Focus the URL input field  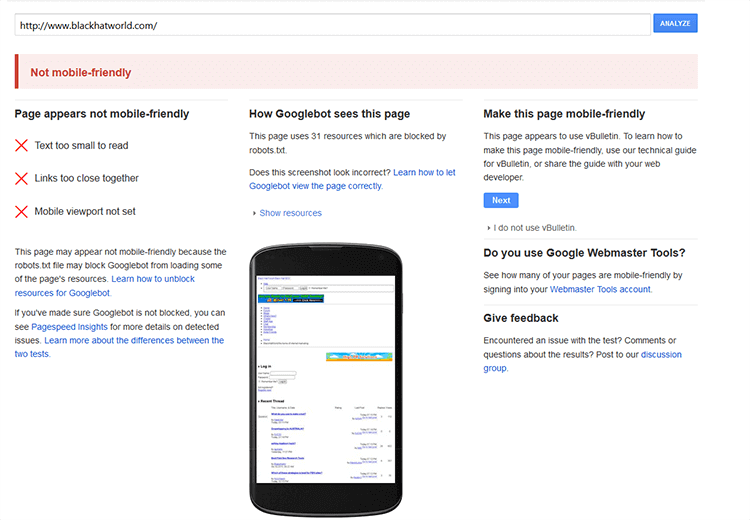[x=332, y=24]
